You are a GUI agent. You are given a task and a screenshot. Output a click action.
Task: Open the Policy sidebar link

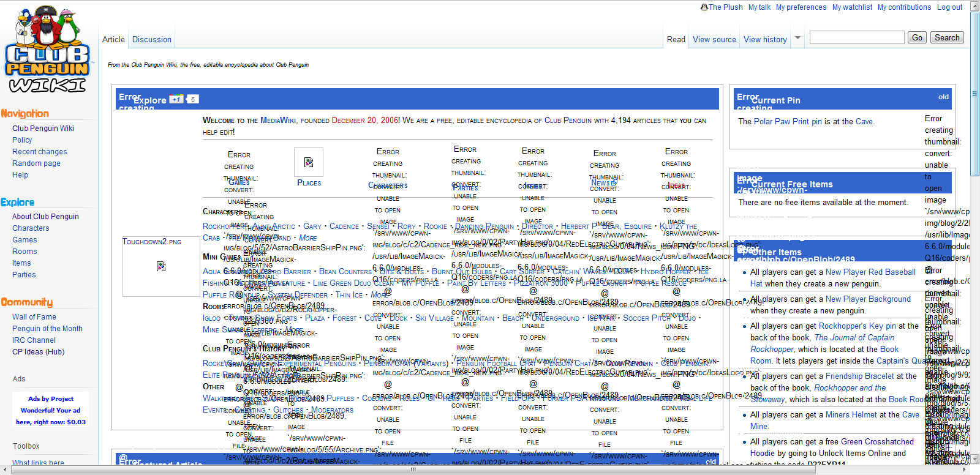22,140
